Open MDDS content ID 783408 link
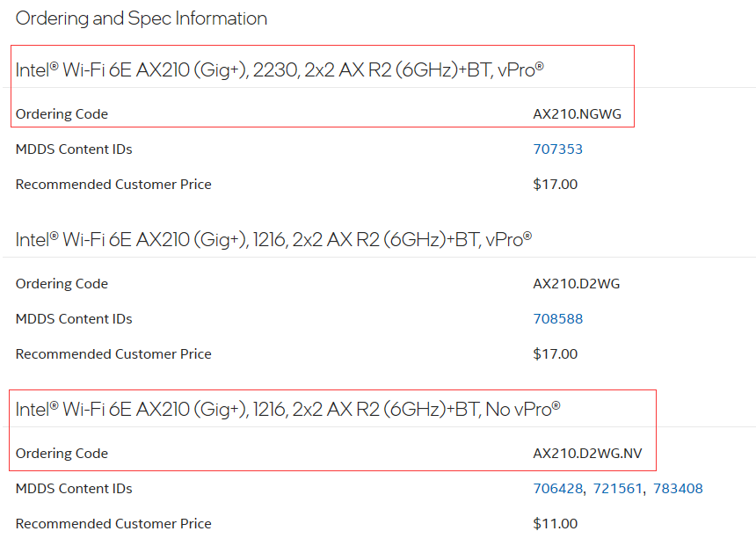Image resolution: width=756 pixels, height=553 pixels. (x=678, y=489)
